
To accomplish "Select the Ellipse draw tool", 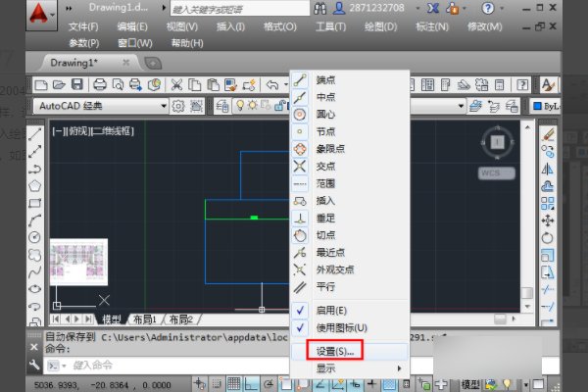I will click(34, 289).
